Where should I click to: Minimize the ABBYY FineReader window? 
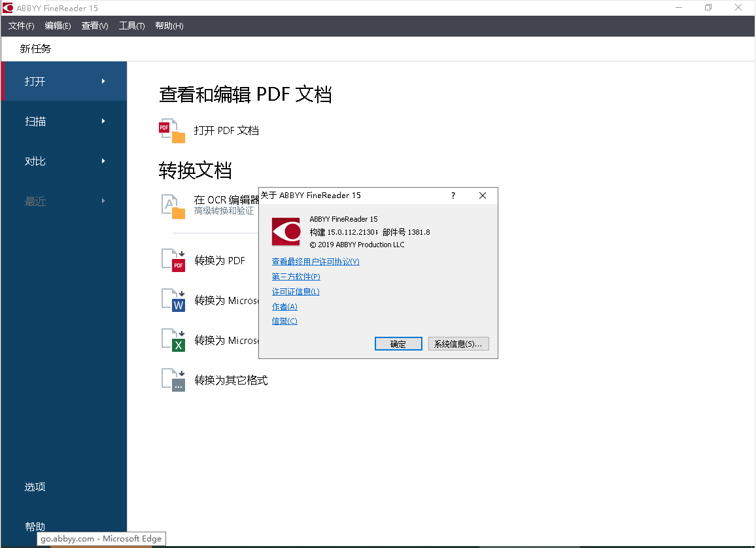[679, 8]
